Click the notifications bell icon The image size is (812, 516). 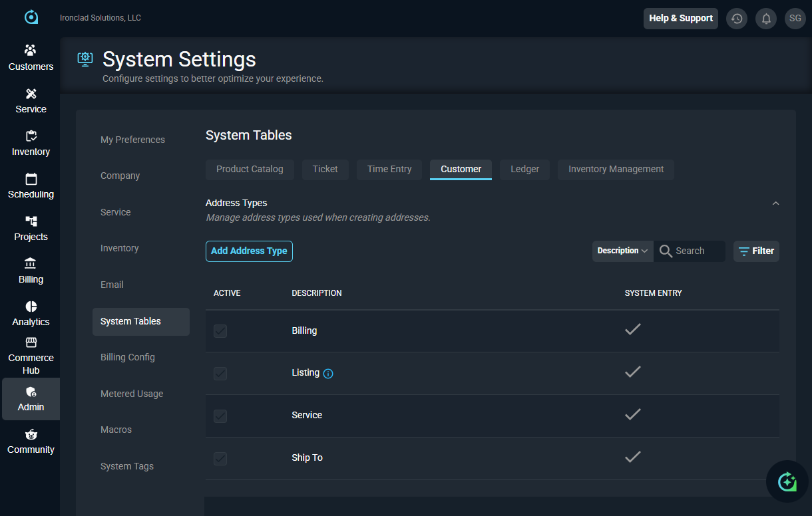pyautogui.click(x=766, y=19)
